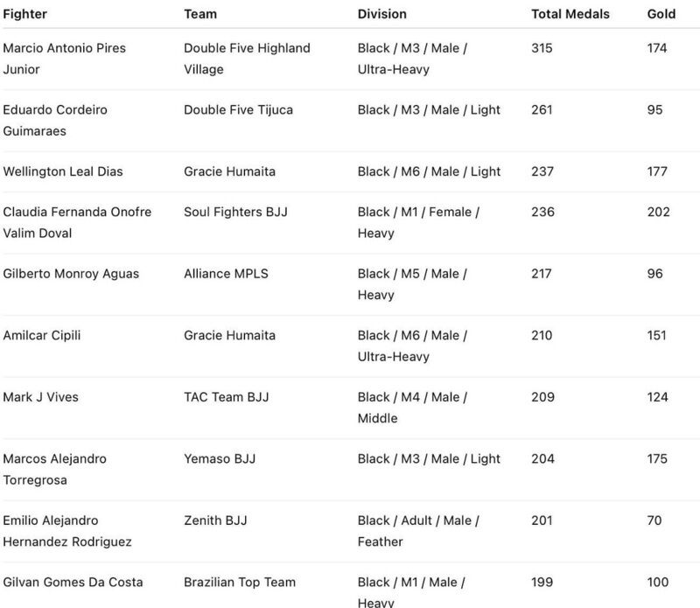
Task: Click the Team column header
Action: [x=200, y=14]
